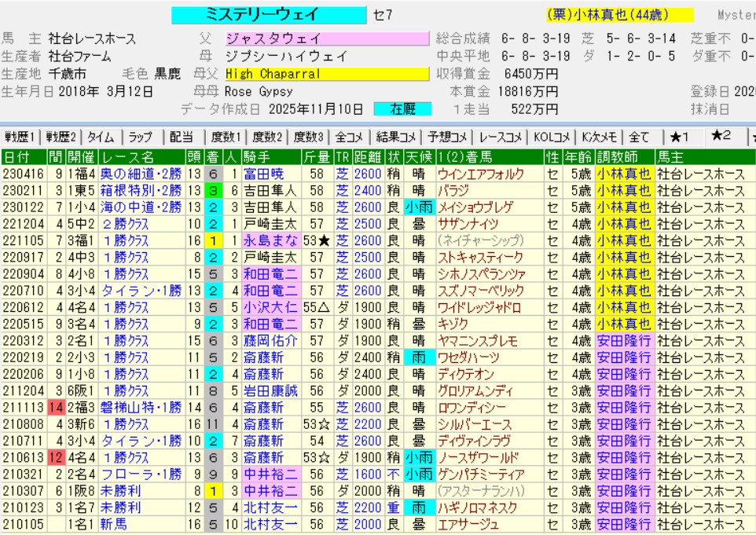Switch to the ★2 tab
756x535 pixels.
(x=721, y=136)
